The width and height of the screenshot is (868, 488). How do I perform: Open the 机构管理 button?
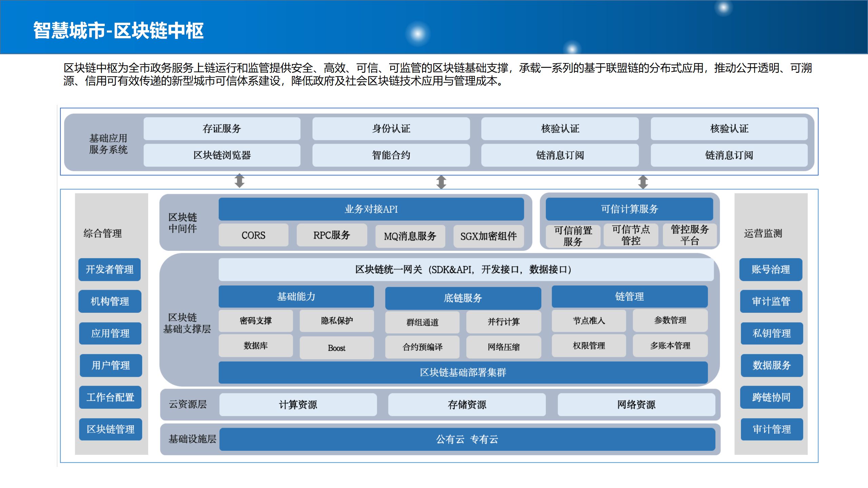(x=110, y=301)
